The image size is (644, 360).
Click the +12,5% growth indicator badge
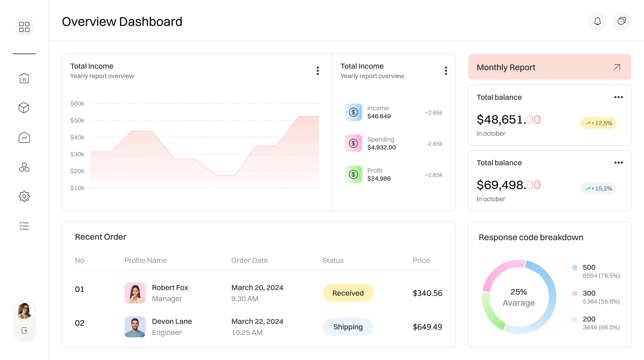[x=598, y=123]
